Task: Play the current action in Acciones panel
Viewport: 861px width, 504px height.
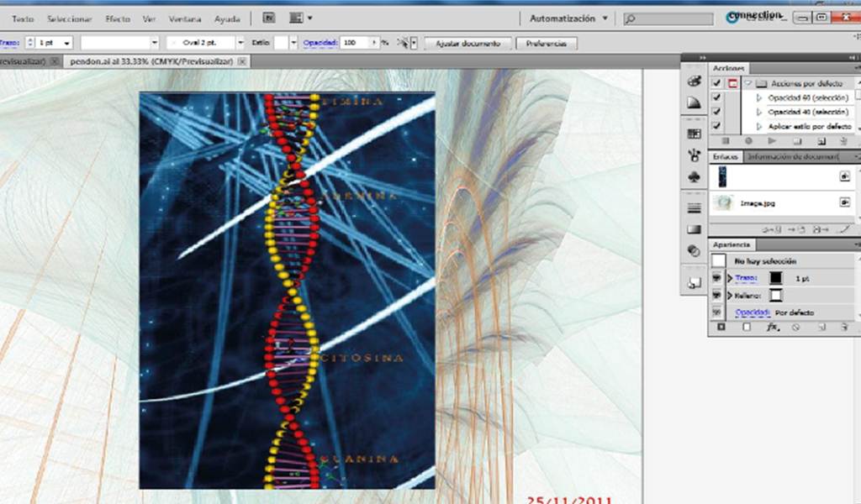Action: (772, 141)
